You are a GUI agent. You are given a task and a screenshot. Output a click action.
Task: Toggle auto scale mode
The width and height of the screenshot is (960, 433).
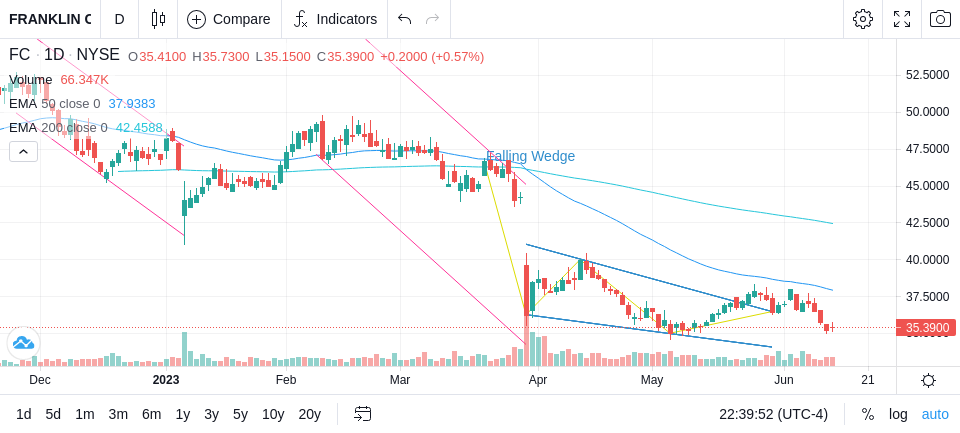click(x=935, y=414)
